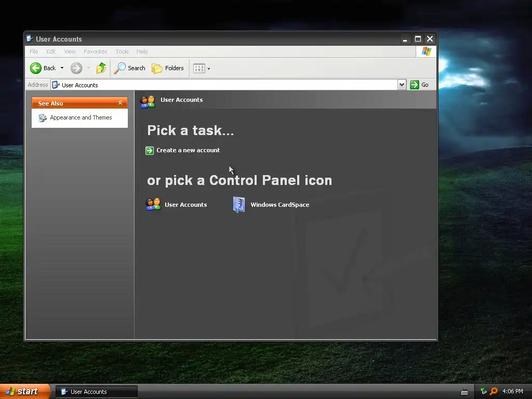Click Create a new account link

[x=188, y=150]
